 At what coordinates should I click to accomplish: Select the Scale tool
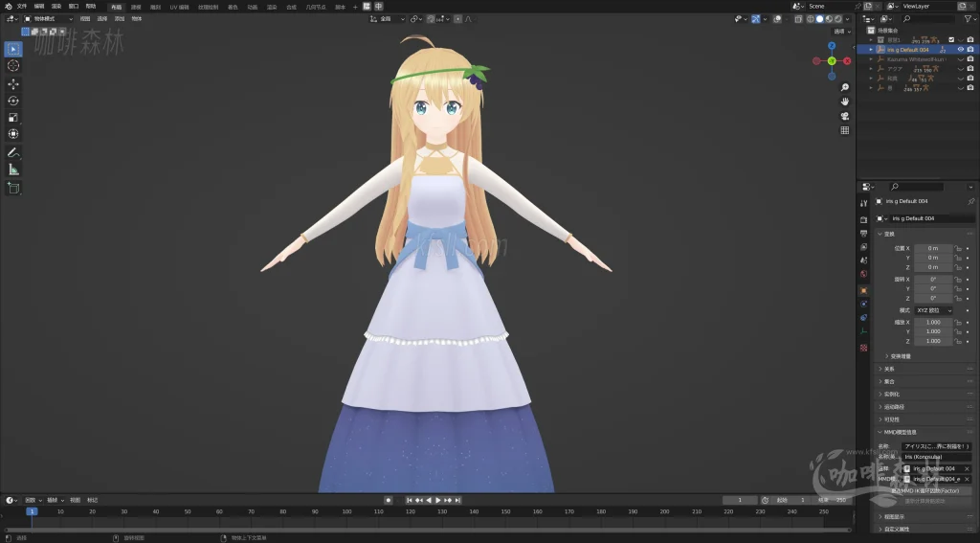13,118
